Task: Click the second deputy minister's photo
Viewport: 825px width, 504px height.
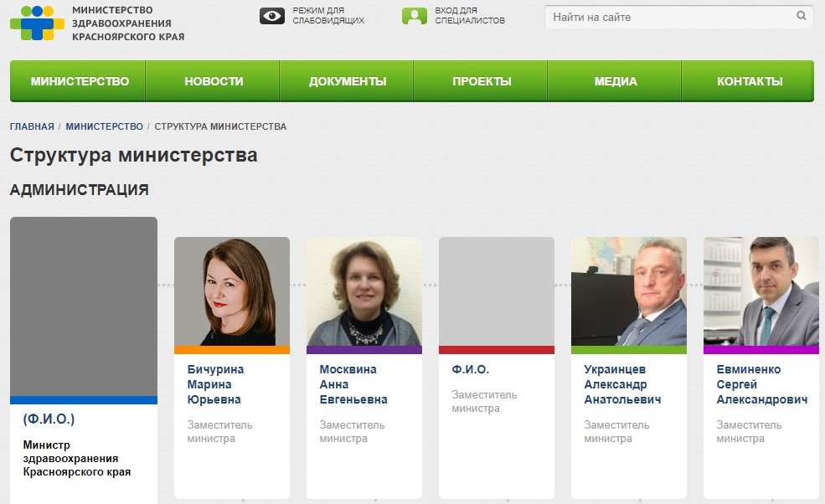Action: pyautogui.click(x=364, y=291)
